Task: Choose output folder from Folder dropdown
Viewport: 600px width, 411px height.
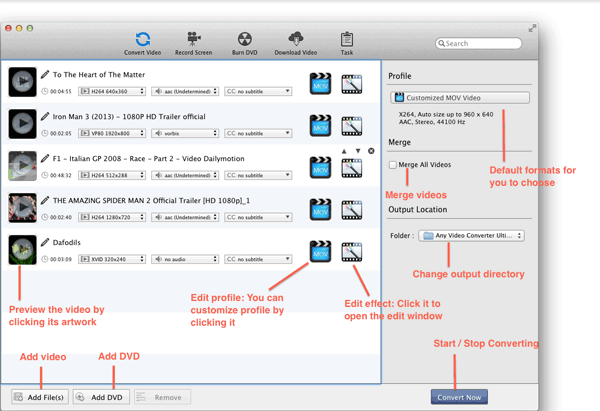Action: coord(471,236)
